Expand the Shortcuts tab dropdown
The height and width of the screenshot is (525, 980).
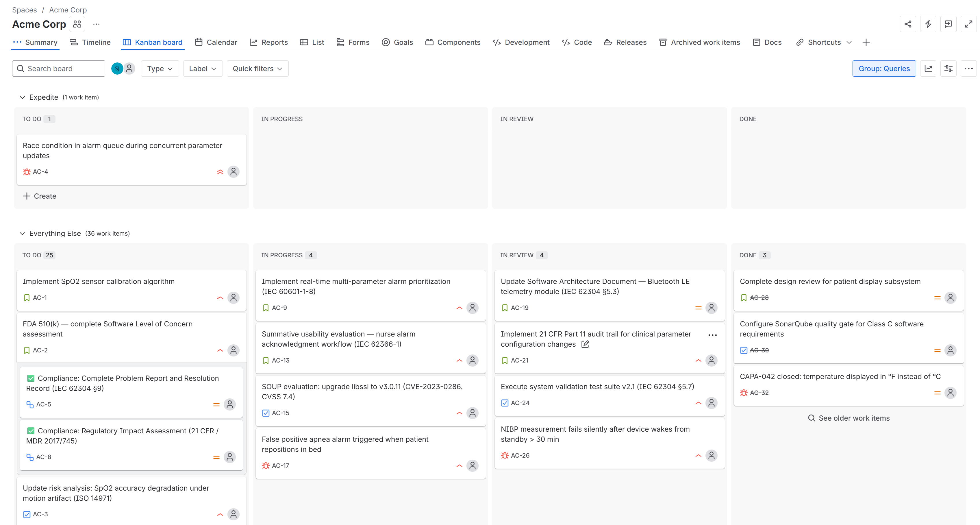pyautogui.click(x=849, y=42)
